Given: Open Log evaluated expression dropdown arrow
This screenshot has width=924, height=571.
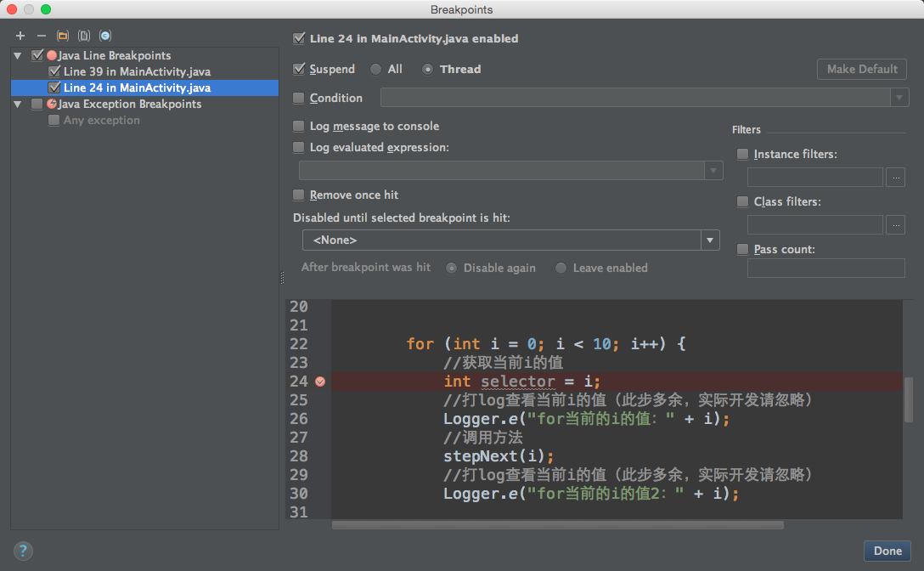Looking at the screenshot, I should point(713,171).
